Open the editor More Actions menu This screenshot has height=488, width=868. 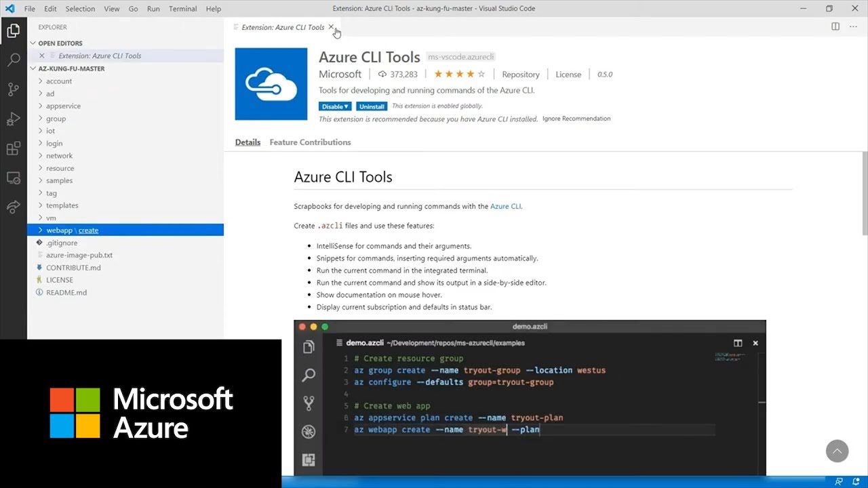tap(853, 26)
